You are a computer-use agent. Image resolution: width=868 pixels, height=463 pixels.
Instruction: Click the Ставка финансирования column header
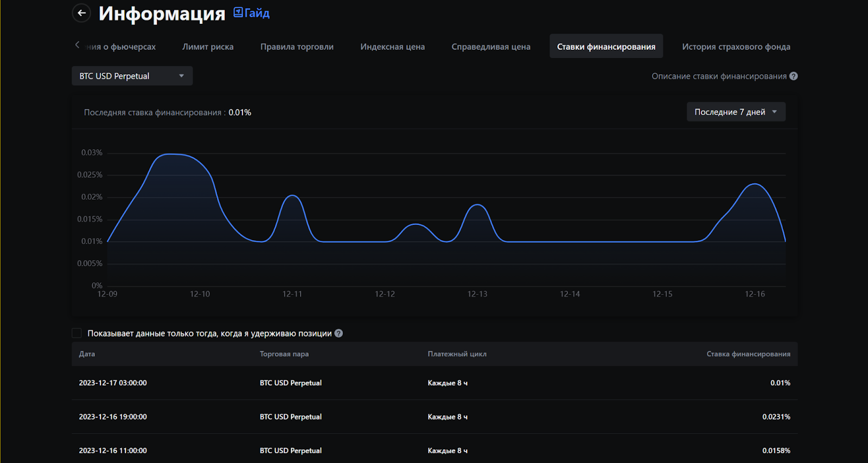click(748, 354)
